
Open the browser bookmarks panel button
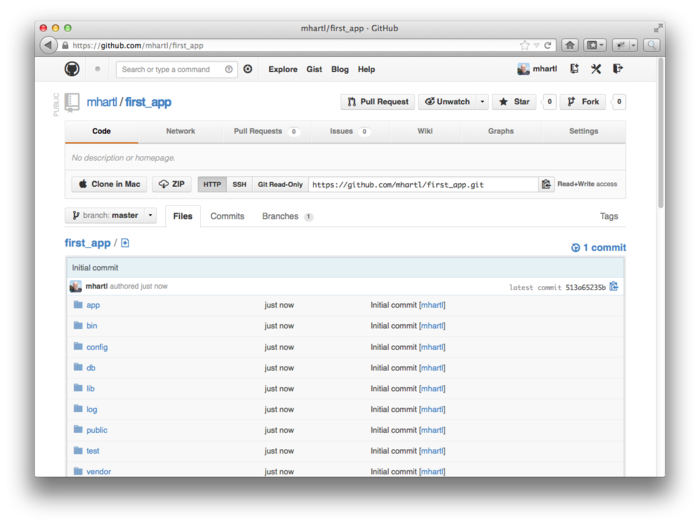tap(595, 45)
